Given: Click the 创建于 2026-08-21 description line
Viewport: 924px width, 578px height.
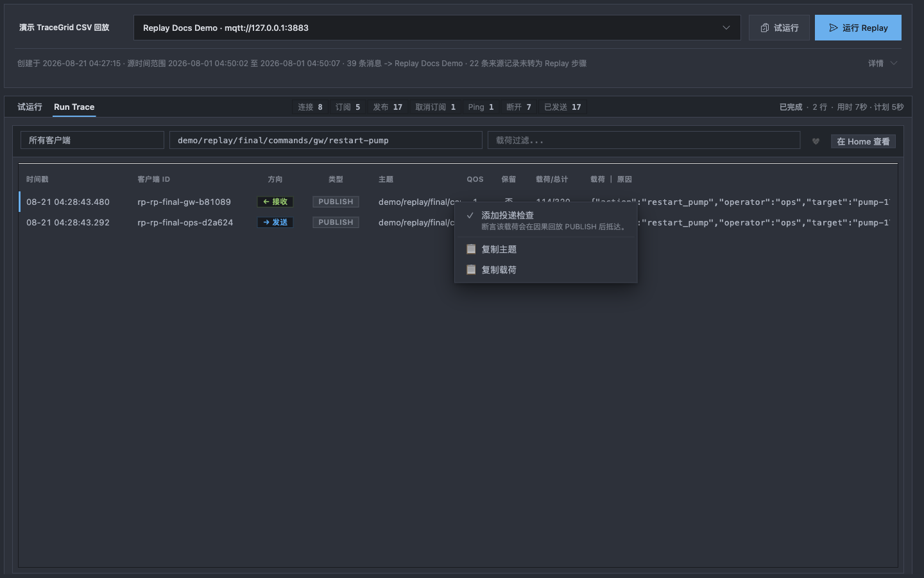Looking at the screenshot, I should 302,63.
